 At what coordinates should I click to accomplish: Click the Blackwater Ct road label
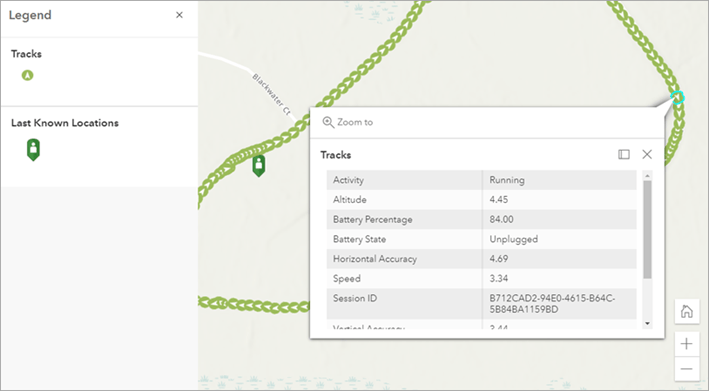coord(271,94)
